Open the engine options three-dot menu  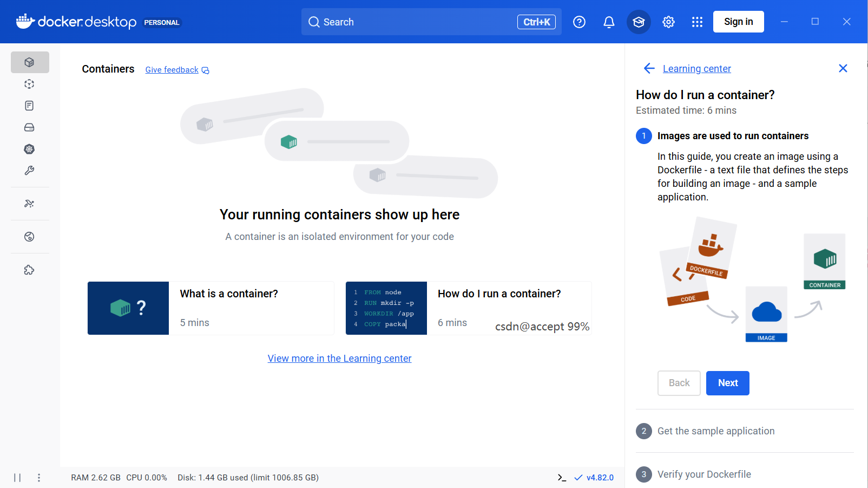[39, 478]
